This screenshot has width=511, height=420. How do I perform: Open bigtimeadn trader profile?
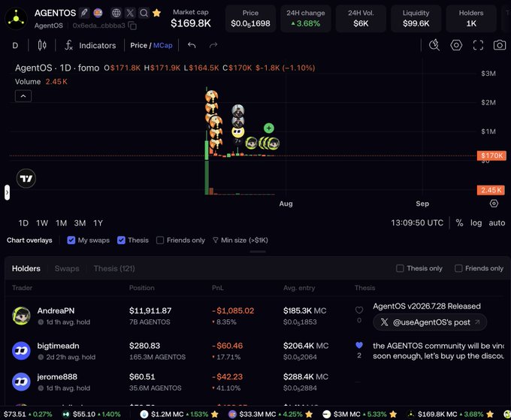coord(58,346)
